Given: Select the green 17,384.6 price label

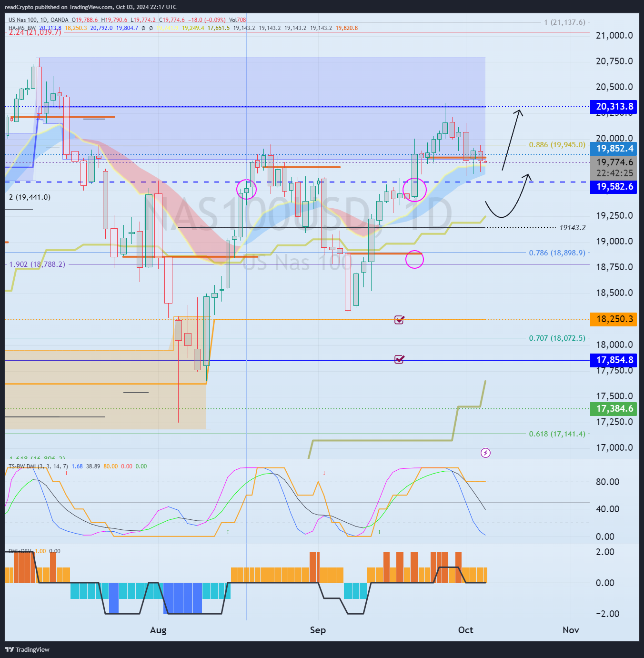Looking at the screenshot, I should (x=614, y=408).
